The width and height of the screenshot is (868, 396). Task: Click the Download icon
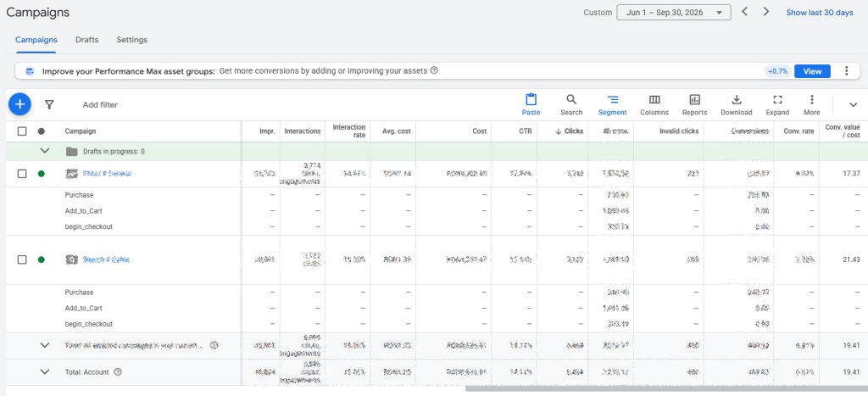[x=737, y=104]
